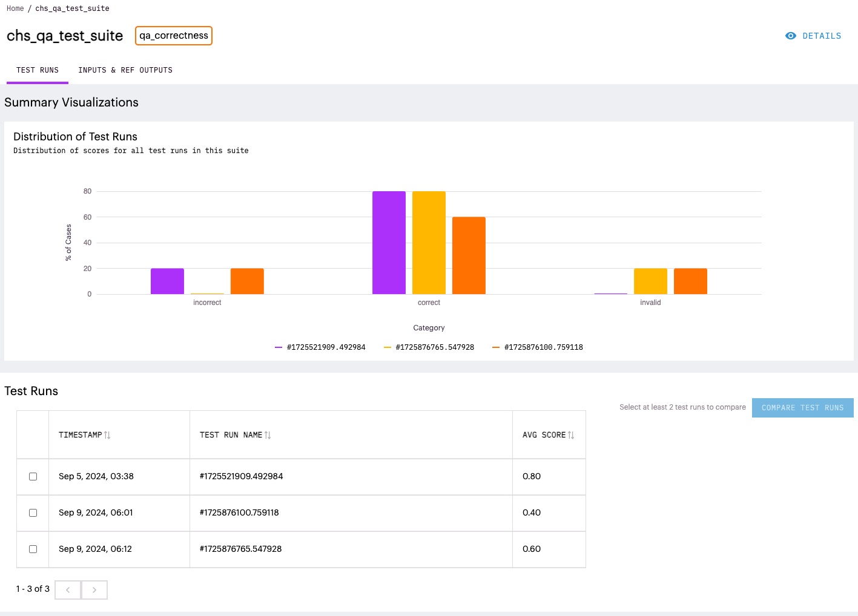Click the Summary Visualizations heading
This screenshot has height=616, width=858.
[71, 102]
